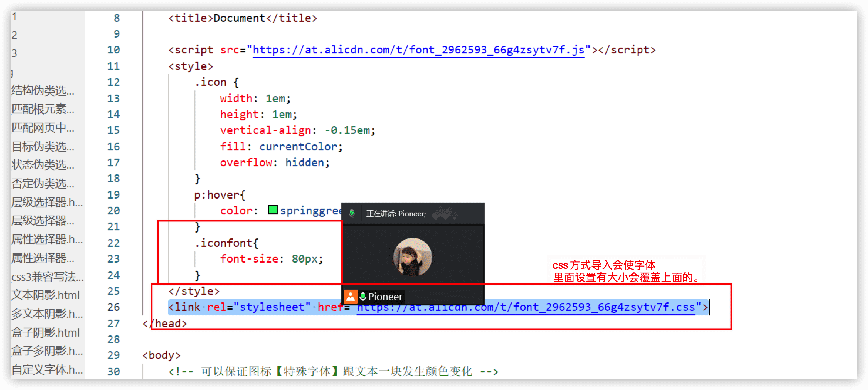Click the rel="stylesheet" attribute text
Screen dimensions: 868x390
[258, 307]
